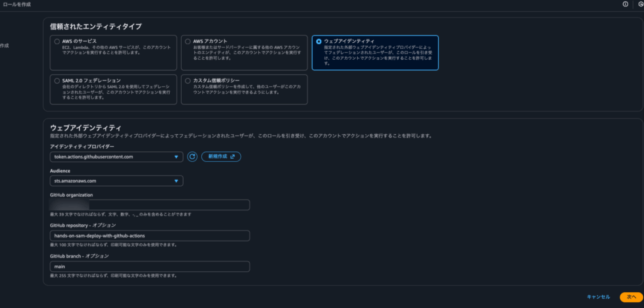Image resolution: width=644 pixels, height=308 pixels.
Task: Pick the SAML 2.0 フェデレーション option
Action: click(x=57, y=81)
